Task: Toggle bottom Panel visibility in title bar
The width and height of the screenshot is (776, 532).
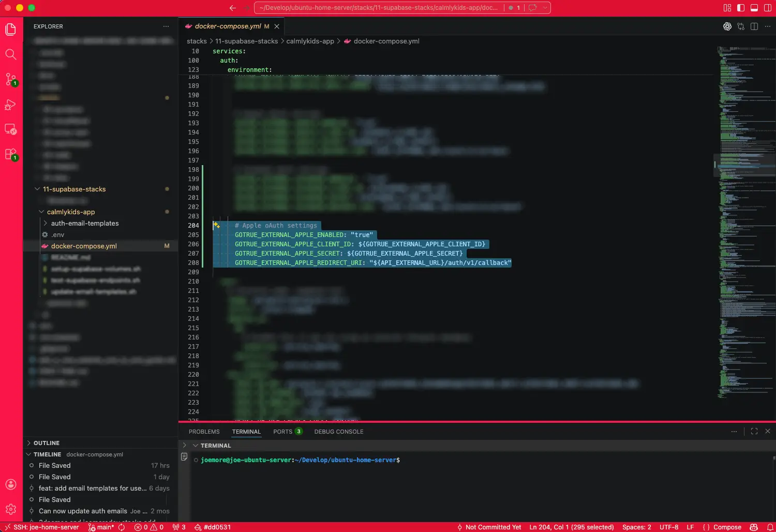Action: 754,8
